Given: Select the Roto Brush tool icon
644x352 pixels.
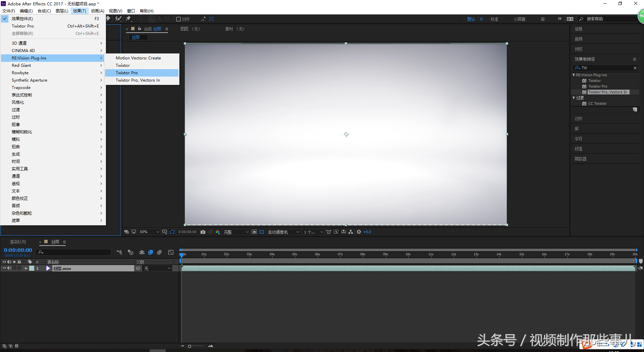Looking at the screenshot, I should (118, 19).
